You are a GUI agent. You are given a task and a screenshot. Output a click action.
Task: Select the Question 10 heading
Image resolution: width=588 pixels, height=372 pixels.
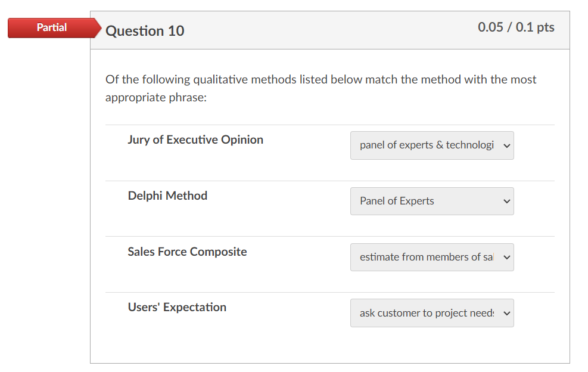point(145,31)
